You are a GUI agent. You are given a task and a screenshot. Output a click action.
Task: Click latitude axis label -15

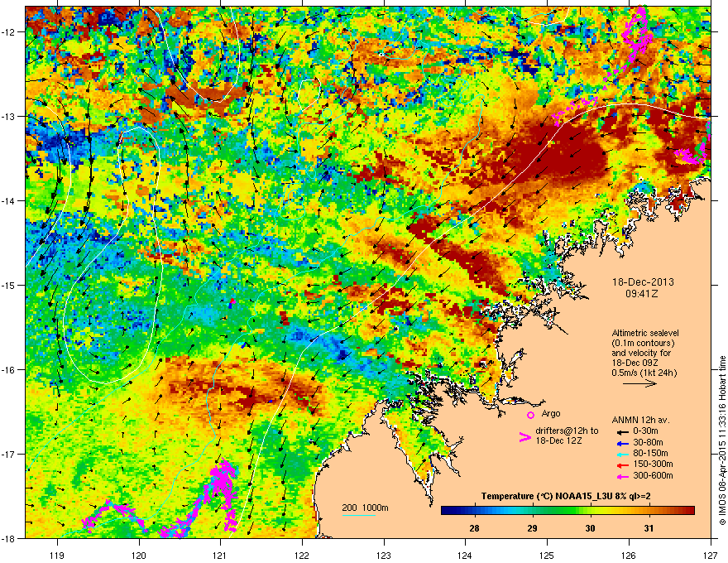tap(8, 285)
